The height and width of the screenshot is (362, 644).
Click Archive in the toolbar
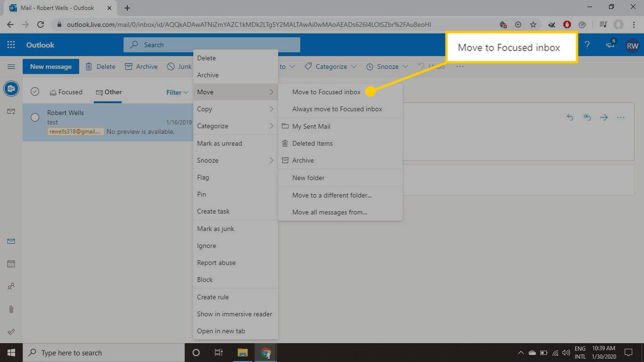(x=141, y=66)
